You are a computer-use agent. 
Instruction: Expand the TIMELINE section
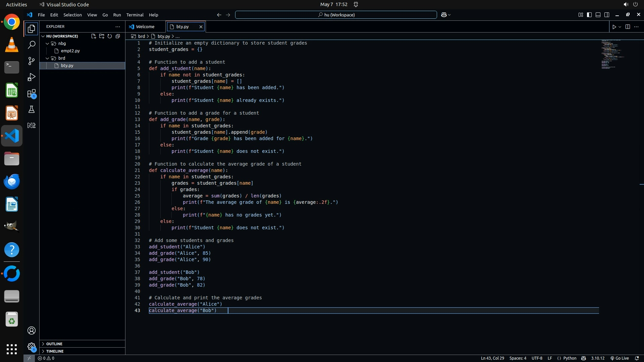click(55, 351)
